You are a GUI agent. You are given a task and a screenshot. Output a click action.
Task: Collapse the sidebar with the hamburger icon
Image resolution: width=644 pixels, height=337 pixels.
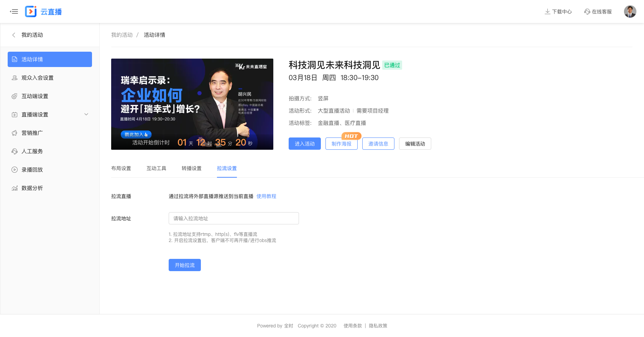[14, 11]
